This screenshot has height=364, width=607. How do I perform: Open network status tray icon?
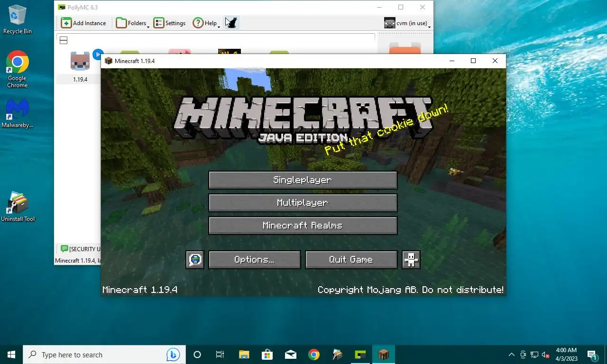pos(534,355)
